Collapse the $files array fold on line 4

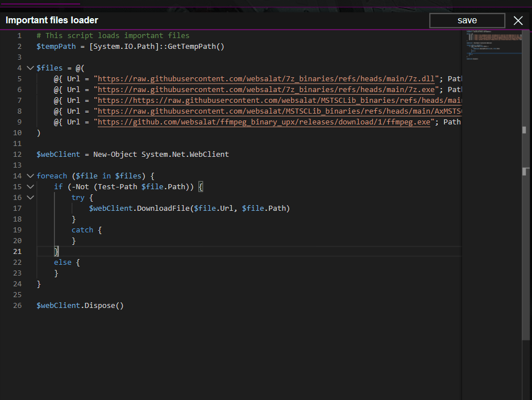[x=30, y=68]
